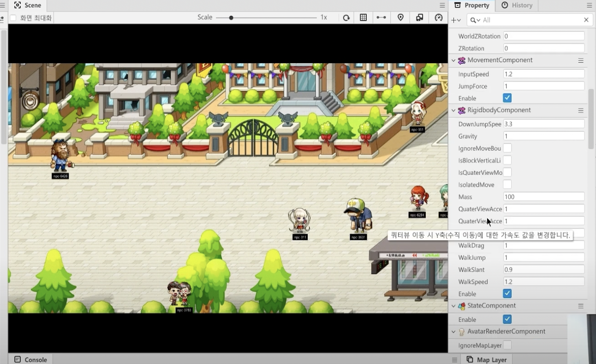Click the AvatarRendererComponent icon
The width and height of the screenshot is (596, 364).
pos(462,332)
